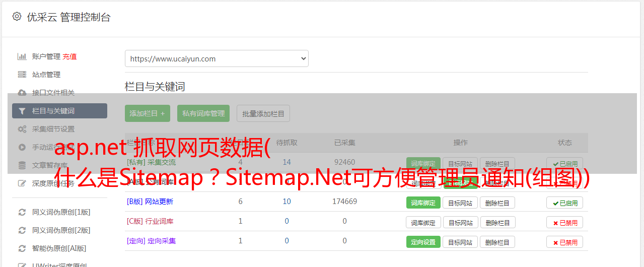Image resolution: width=644 pixels, height=267 pixels.
Task: Click 删除栏目 in the 网站更新 row
Action: [497, 203]
